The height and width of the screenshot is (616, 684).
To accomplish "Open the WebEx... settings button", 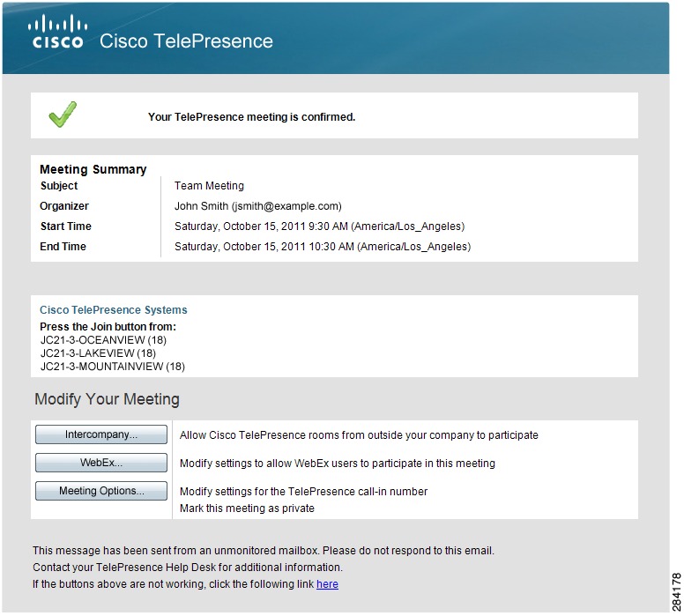I will [x=101, y=463].
